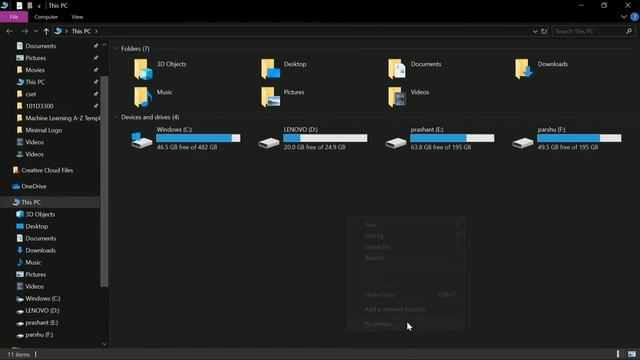640x360 pixels.
Task: Click the prashant (E:) drive usage bar
Action: tap(452, 138)
